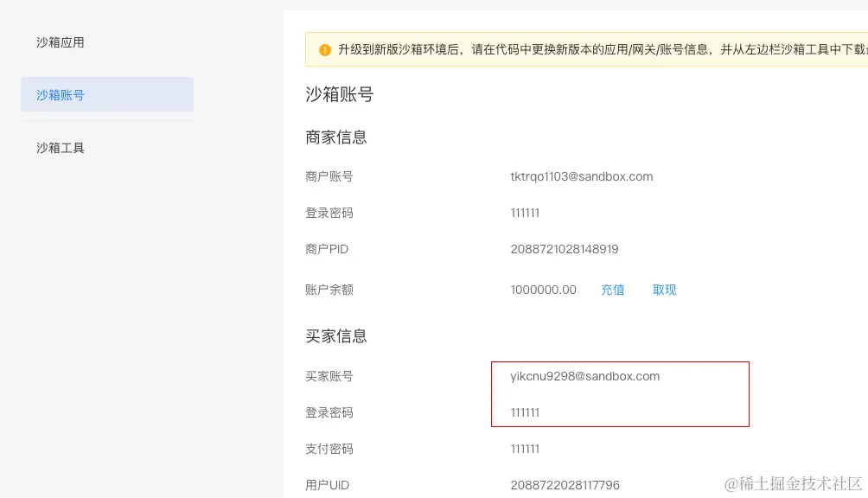Click the 取现 link next to account balance
Viewport: 868px width, 498px height.
pyautogui.click(x=664, y=290)
